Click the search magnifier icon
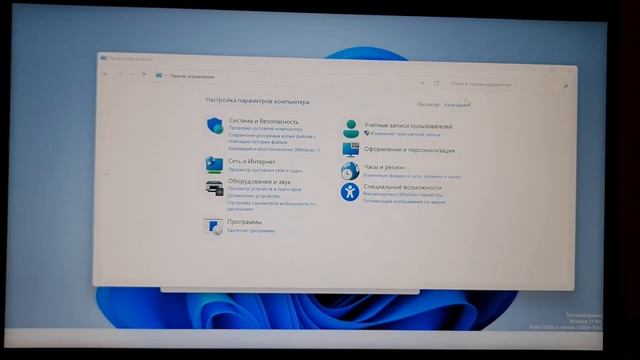This screenshot has width=640, height=360. click(566, 86)
